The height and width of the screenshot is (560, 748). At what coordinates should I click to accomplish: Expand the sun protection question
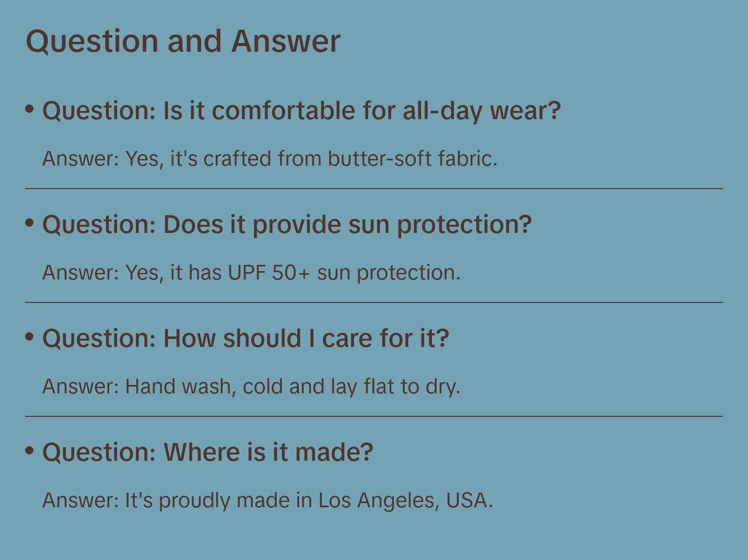287,225
